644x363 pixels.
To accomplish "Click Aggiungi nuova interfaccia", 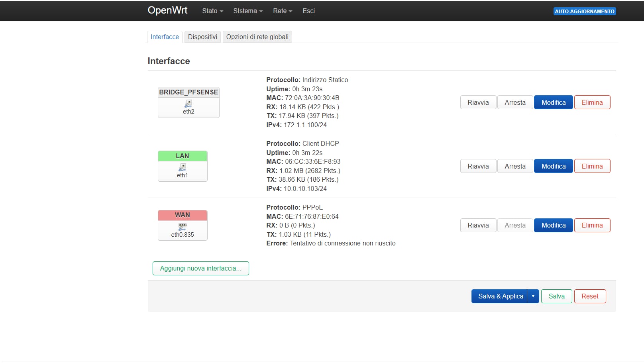I will click(x=200, y=268).
